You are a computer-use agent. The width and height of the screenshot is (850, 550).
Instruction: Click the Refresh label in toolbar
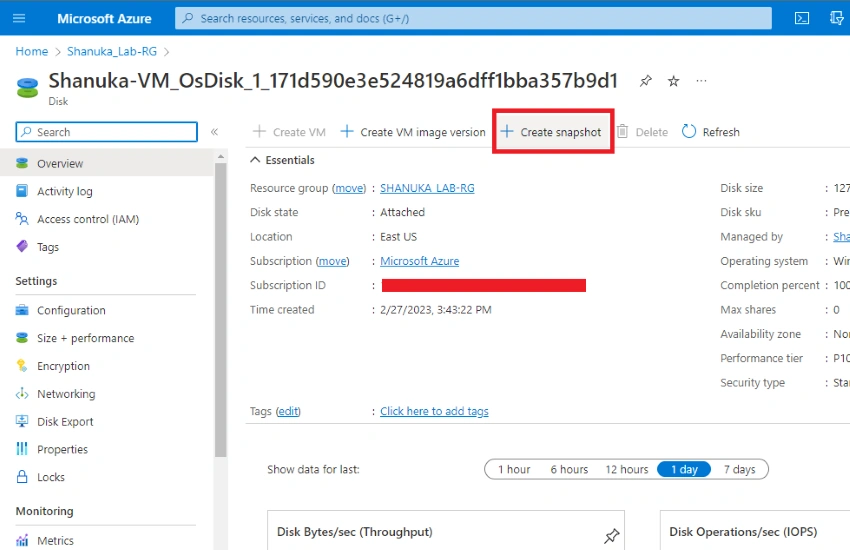point(721,132)
